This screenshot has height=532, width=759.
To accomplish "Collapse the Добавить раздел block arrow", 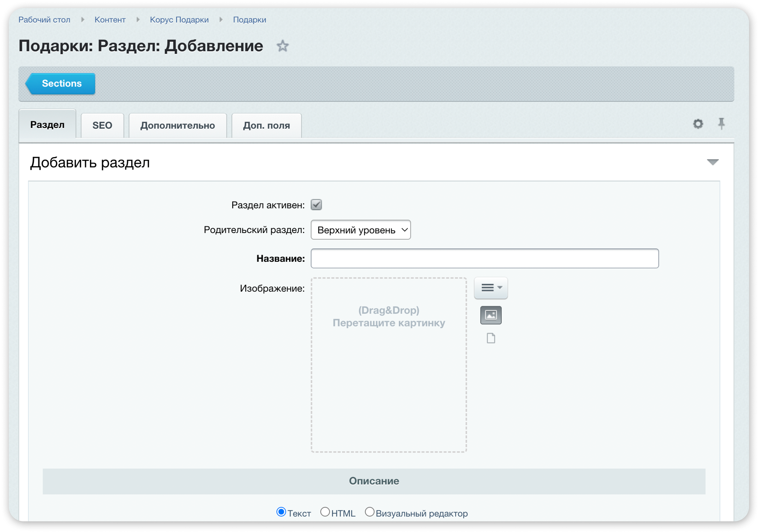I will (x=713, y=162).
